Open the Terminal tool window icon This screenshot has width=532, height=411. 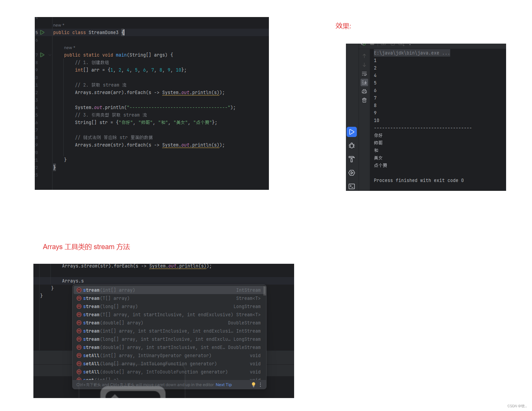click(x=352, y=186)
